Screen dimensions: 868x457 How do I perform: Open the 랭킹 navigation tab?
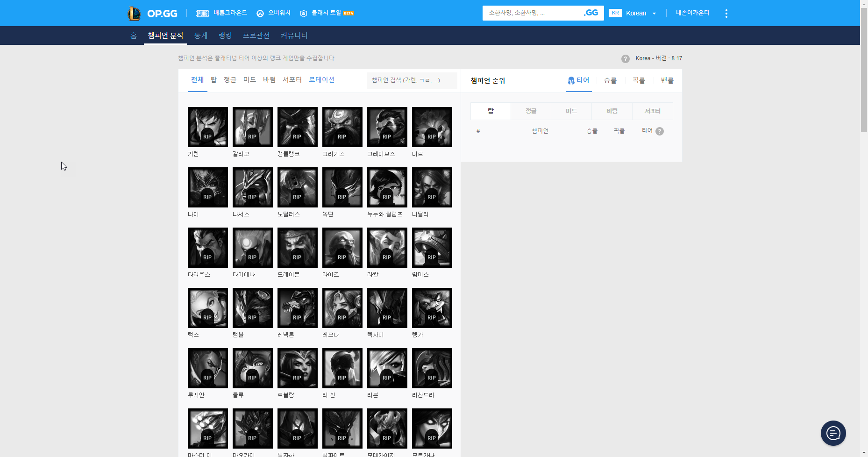tap(225, 36)
